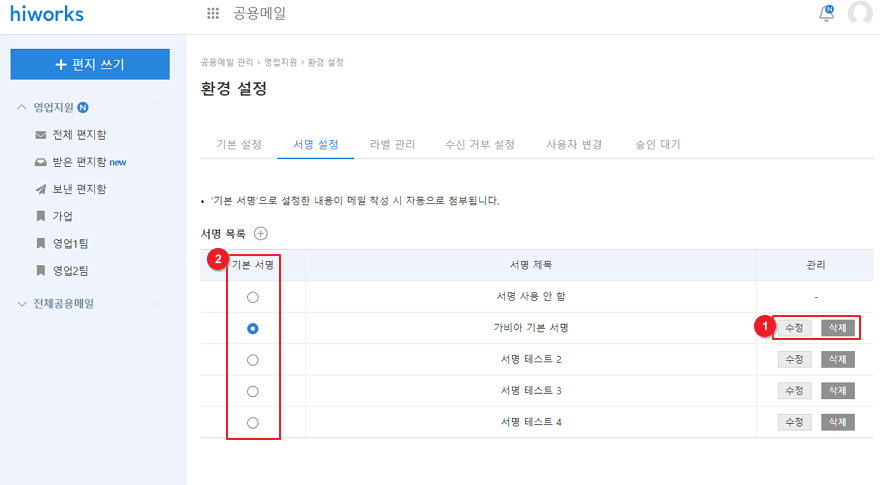The width and height of the screenshot is (880, 485).
Task: Switch to the 기본 설정 tab
Action: (239, 145)
